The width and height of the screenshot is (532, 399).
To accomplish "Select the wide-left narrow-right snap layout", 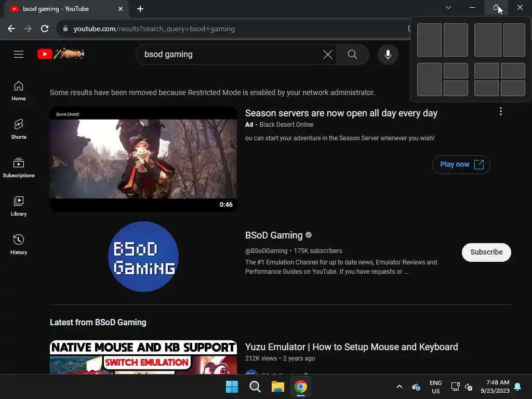I will pyautogui.click(x=499, y=40).
